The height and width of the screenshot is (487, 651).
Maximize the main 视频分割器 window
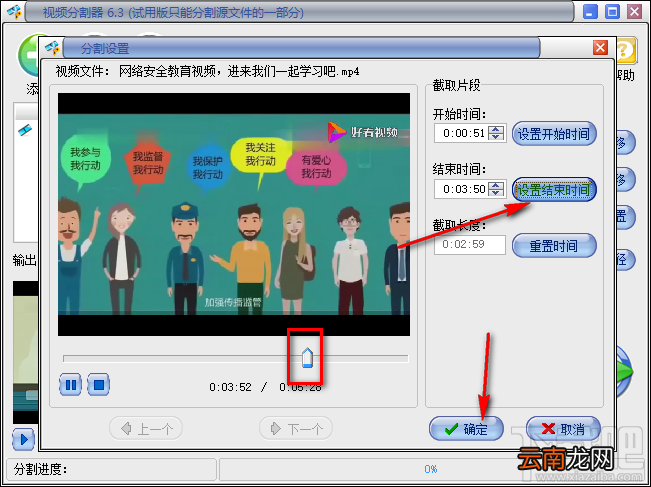[612, 11]
